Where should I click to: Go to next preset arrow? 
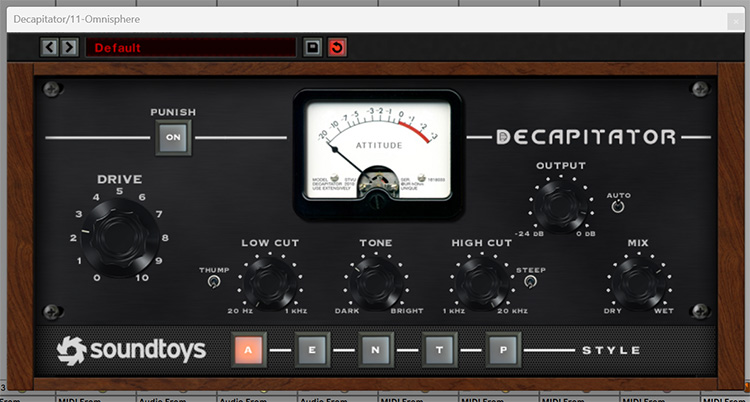[69, 47]
